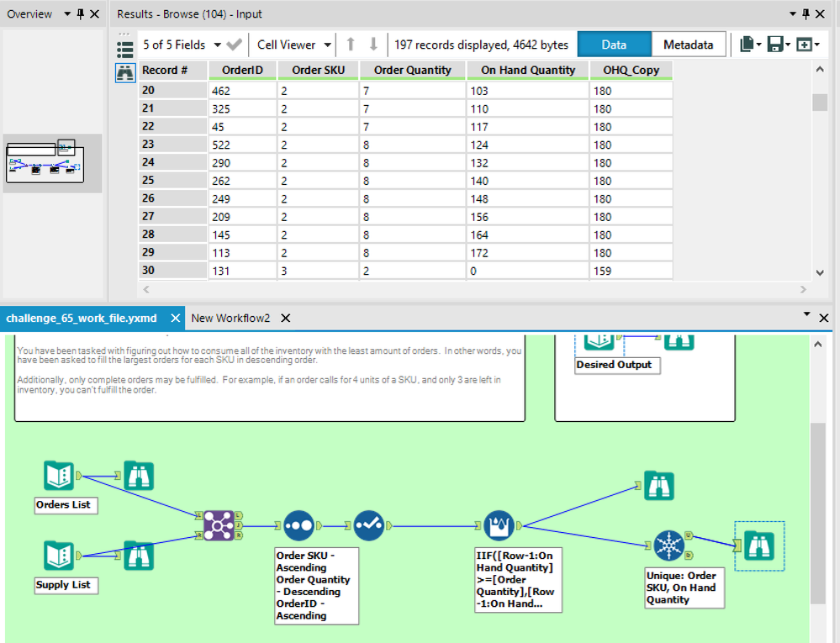840x643 pixels.
Task: Click the binoculars find icon in Results
Action: pyautogui.click(x=124, y=72)
